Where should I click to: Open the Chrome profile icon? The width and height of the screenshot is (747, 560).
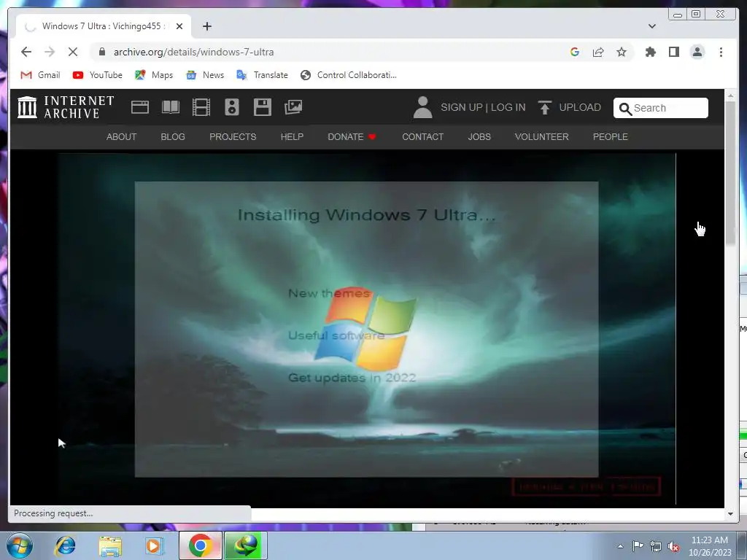pos(697,52)
